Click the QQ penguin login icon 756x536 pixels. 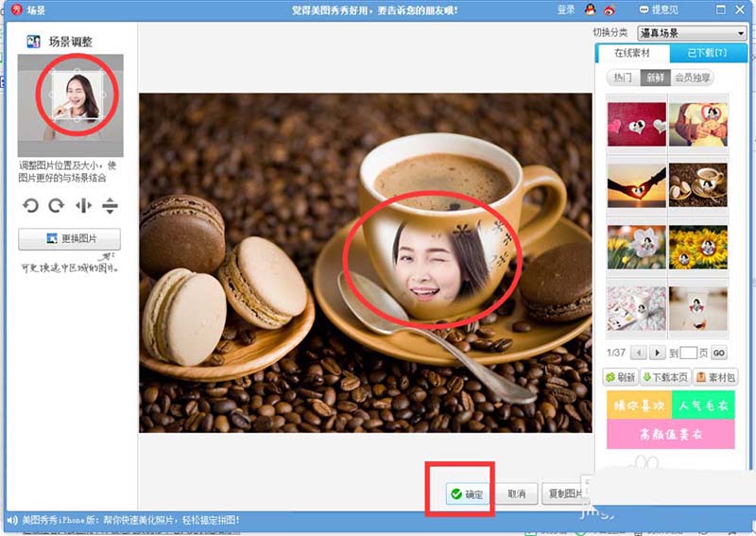[591, 9]
